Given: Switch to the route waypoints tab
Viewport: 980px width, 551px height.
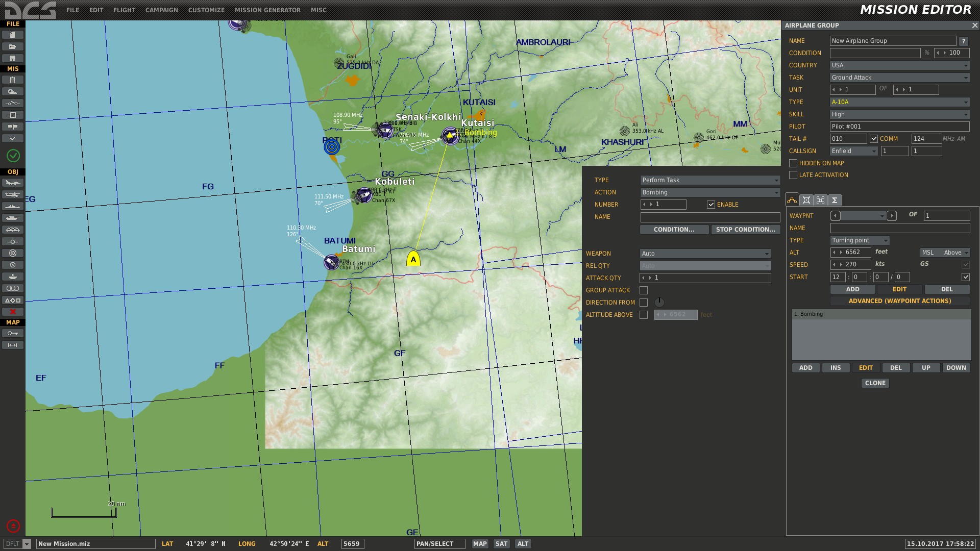Looking at the screenshot, I should tap(792, 200).
